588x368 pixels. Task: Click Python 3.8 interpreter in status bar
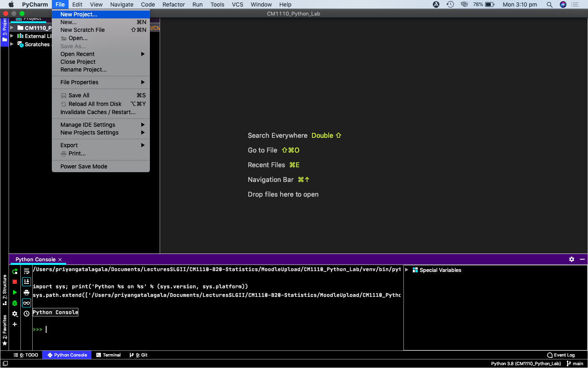pos(526,364)
